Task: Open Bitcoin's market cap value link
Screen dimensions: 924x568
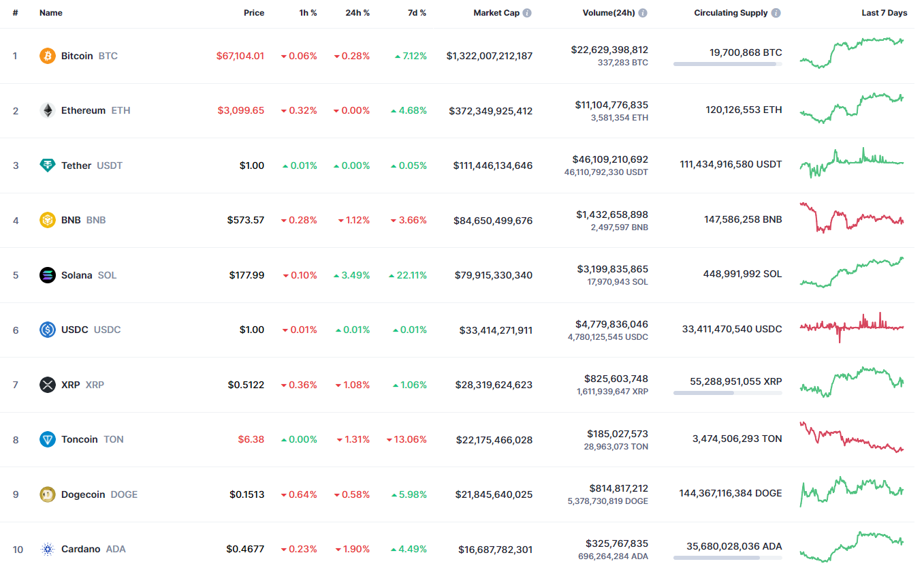Action: (490, 56)
